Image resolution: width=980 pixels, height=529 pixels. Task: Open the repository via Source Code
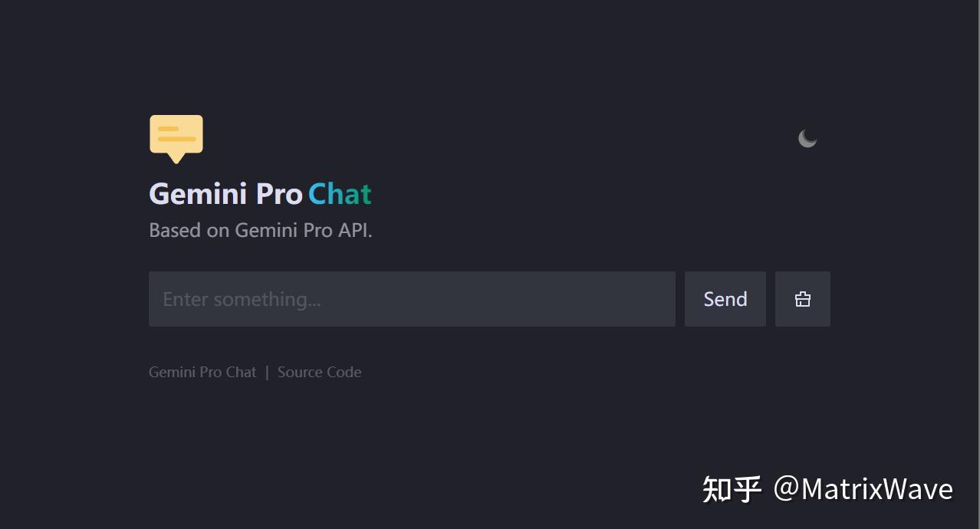pyautogui.click(x=319, y=372)
